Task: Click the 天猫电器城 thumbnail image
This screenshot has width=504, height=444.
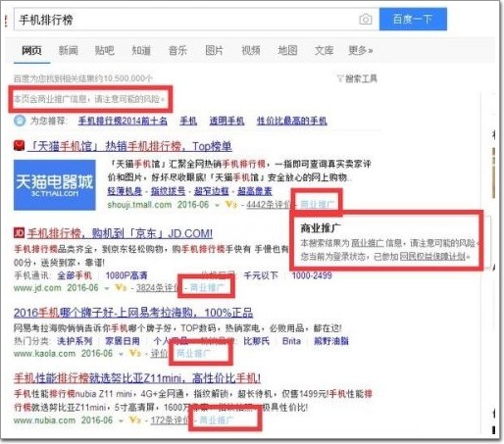Action: coord(55,185)
